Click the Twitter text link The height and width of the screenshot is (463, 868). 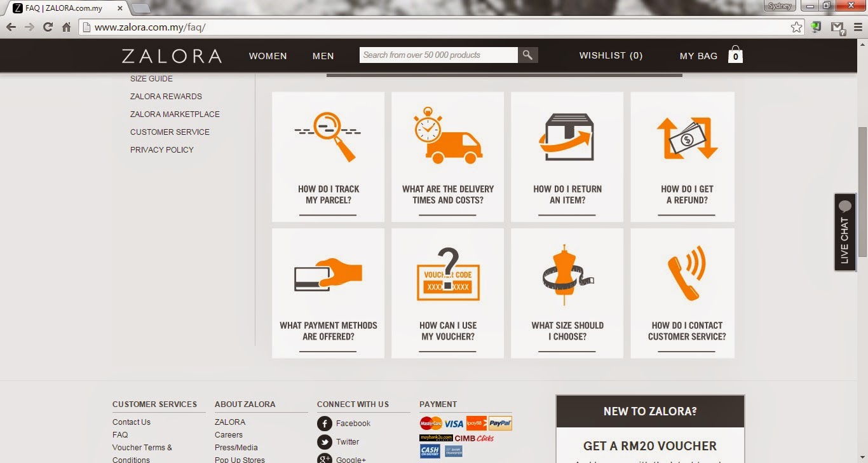[348, 442]
